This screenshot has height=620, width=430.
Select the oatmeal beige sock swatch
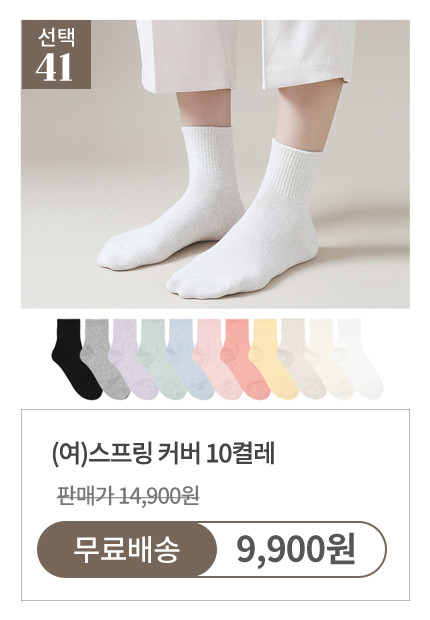coord(301,359)
